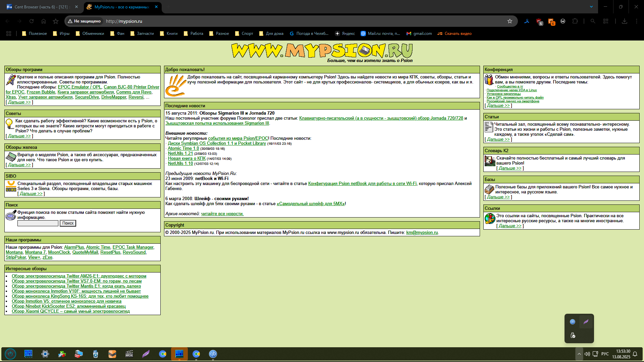Open the extensions puzzle-piece menu
The height and width of the screenshot is (362, 644).
pyautogui.click(x=575, y=21)
